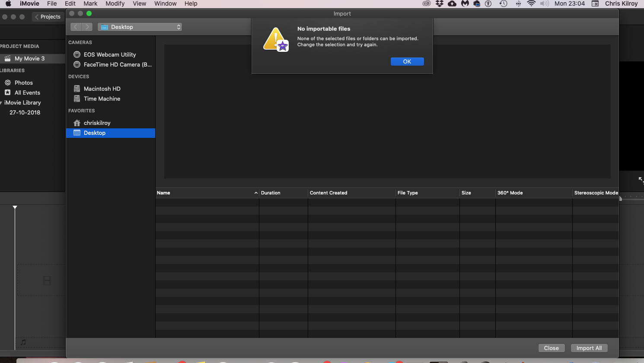The height and width of the screenshot is (363, 644).
Task: Select iMovie Library in the sidebar
Action: point(22,102)
